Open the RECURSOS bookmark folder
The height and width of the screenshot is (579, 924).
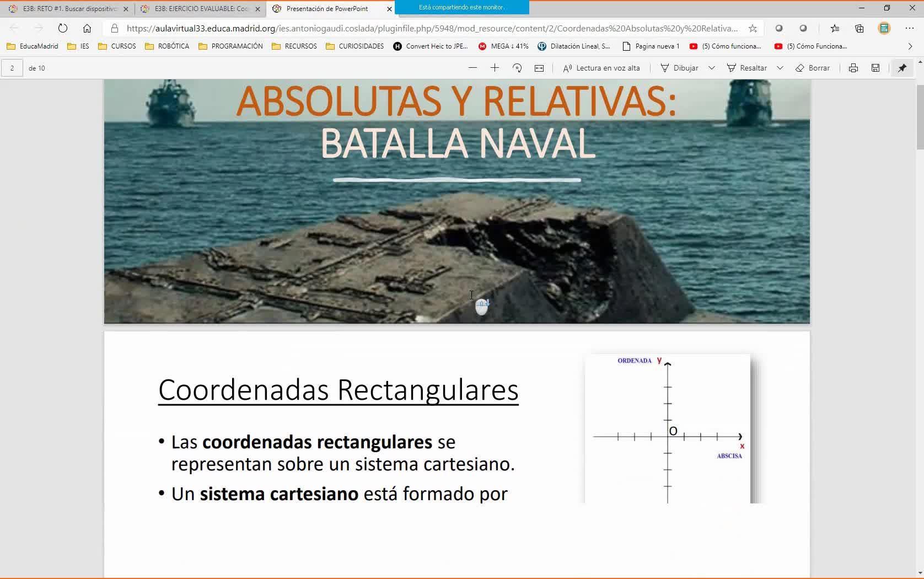click(294, 46)
